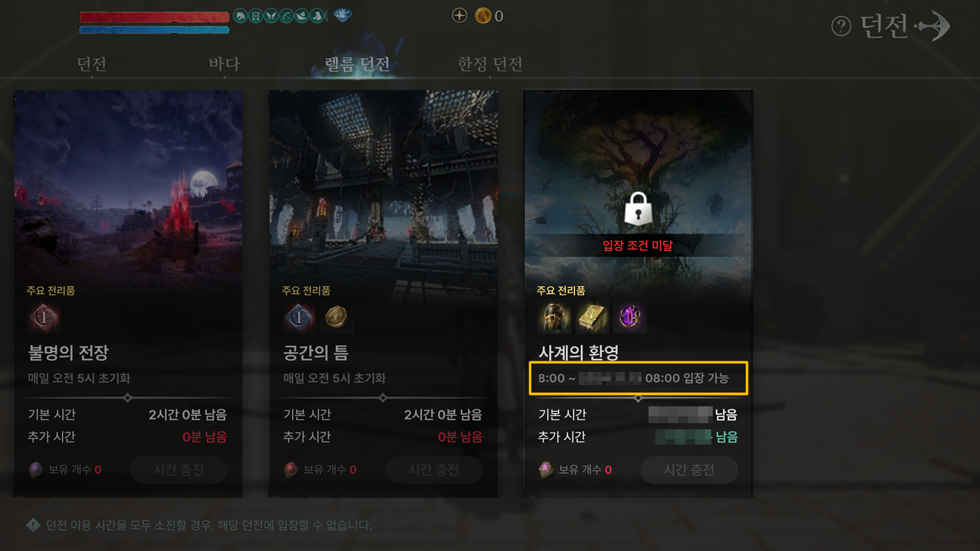Open the 한정 던전 tab
This screenshot has width=980, height=551.
pyautogui.click(x=490, y=64)
